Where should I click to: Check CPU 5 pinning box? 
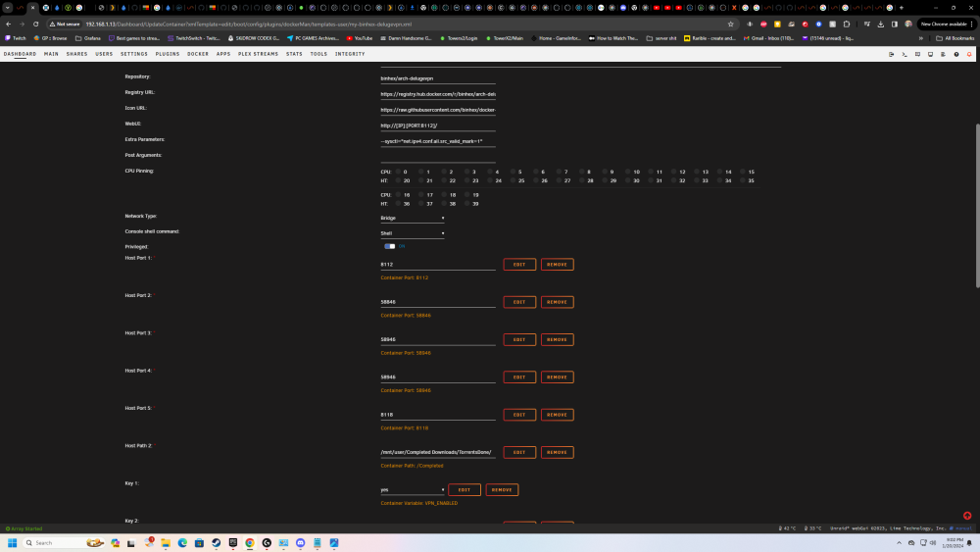(x=513, y=172)
